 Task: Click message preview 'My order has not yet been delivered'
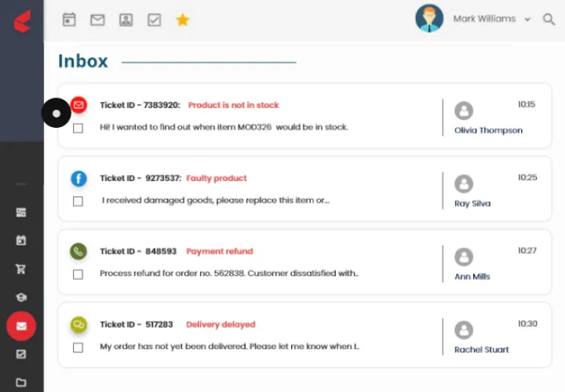(x=229, y=347)
